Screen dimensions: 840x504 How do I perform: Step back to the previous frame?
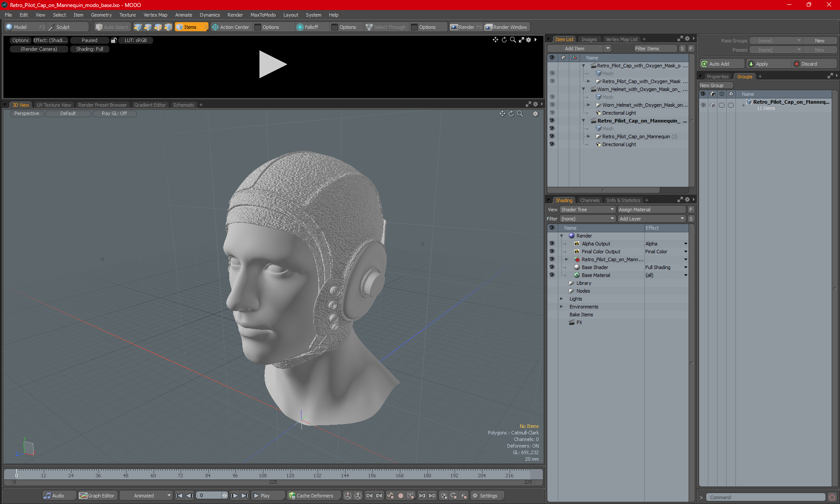(x=189, y=496)
